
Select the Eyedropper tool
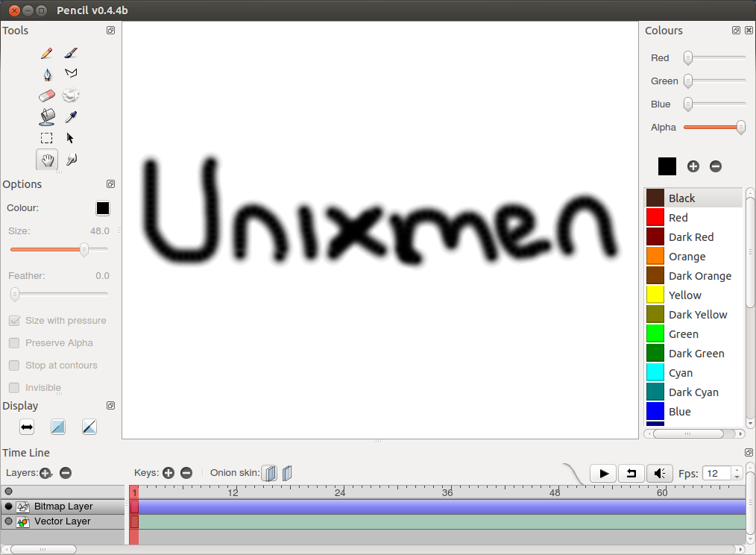click(x=71, y=117)
